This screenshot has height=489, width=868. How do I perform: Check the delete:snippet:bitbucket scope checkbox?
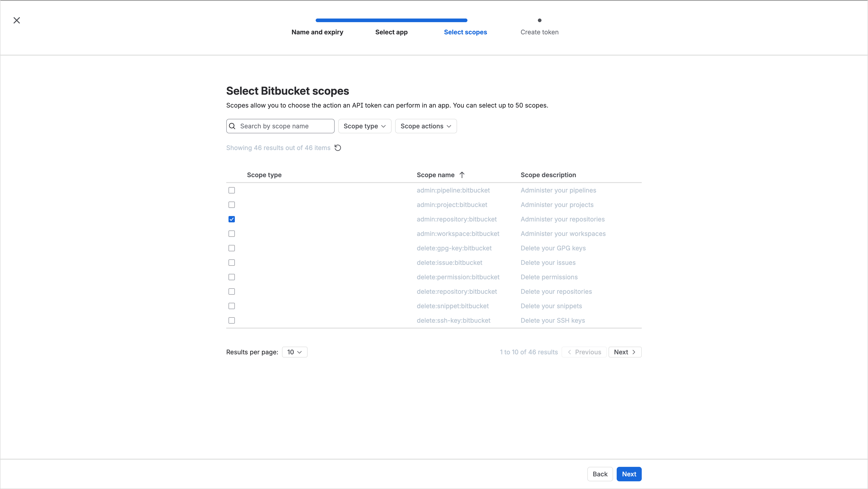(x=231, y=306)
